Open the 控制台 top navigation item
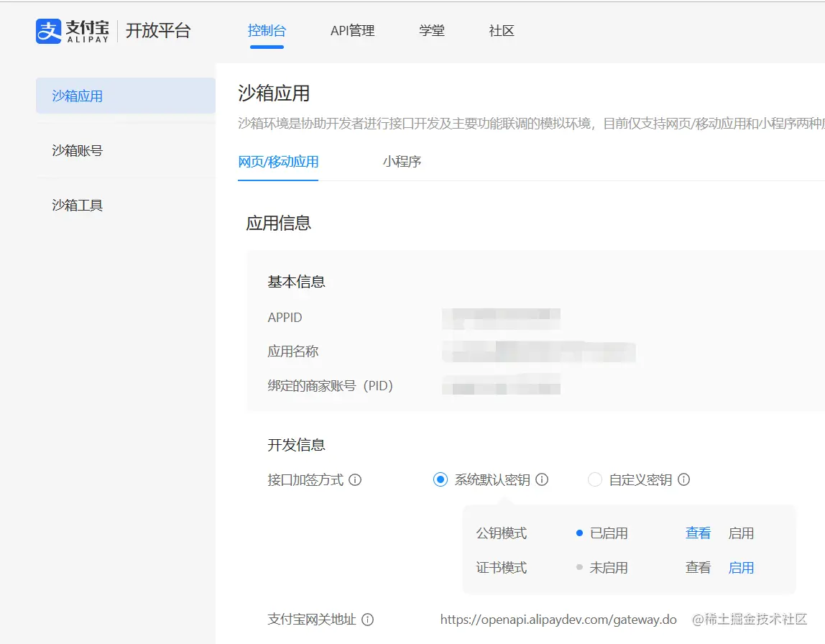 tap(267, 31)
